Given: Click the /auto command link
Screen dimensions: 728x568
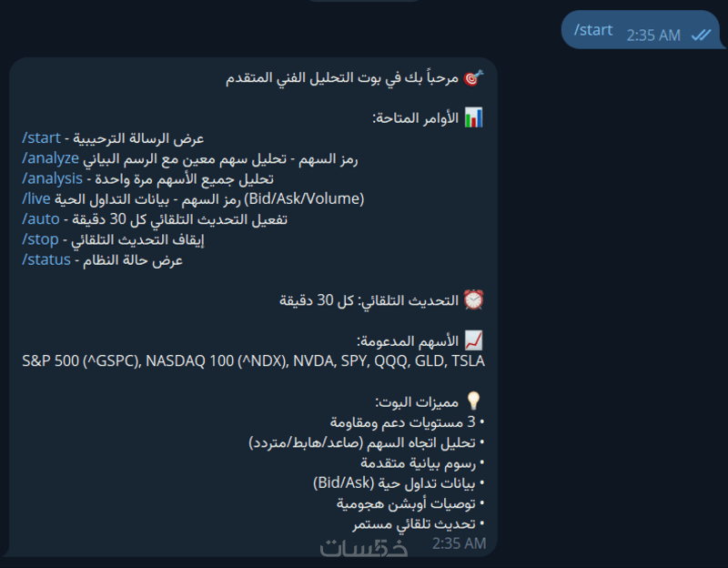Looking at the screenshot, I should tap(41, 218).
